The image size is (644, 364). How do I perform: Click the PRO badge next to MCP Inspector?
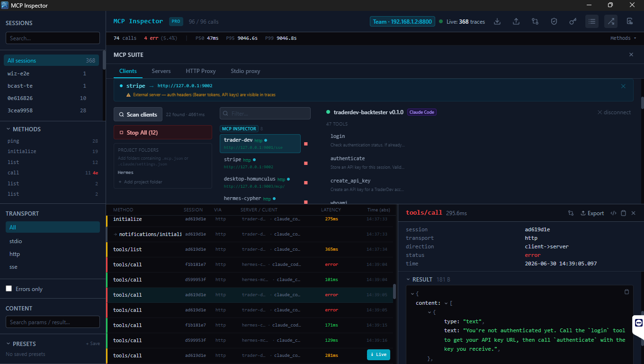176,21
